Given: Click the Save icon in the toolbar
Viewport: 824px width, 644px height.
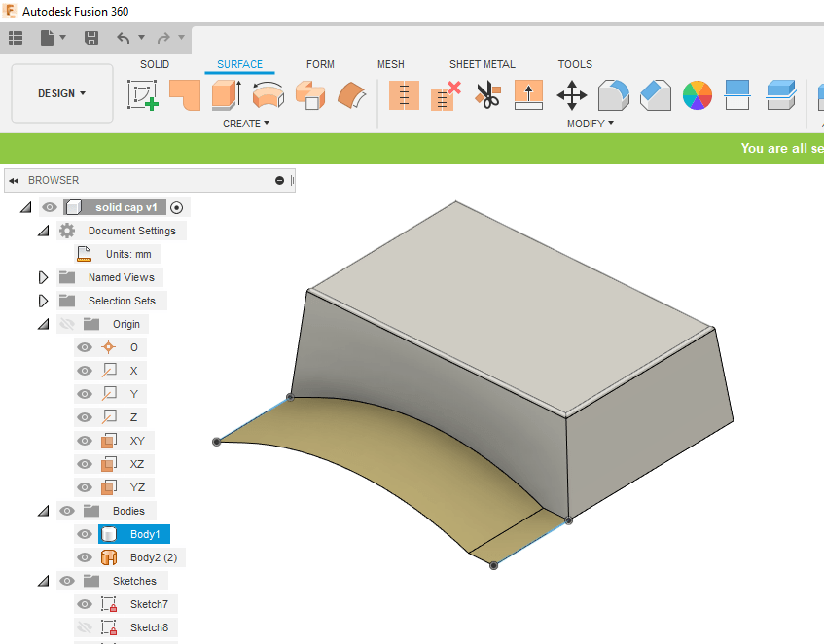Looking at the screenshot, I should click(x=90, y=38).
